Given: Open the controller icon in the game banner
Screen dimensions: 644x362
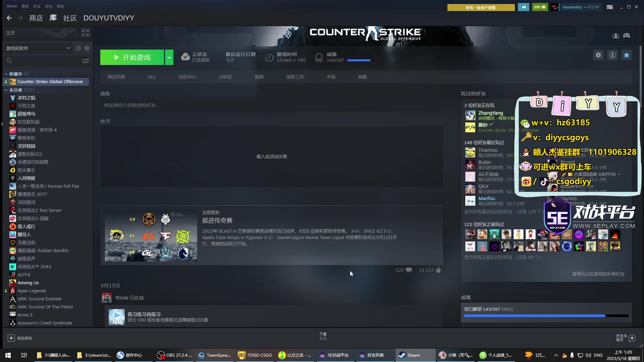Looking at the screenshot, I should tap(627, 36).
